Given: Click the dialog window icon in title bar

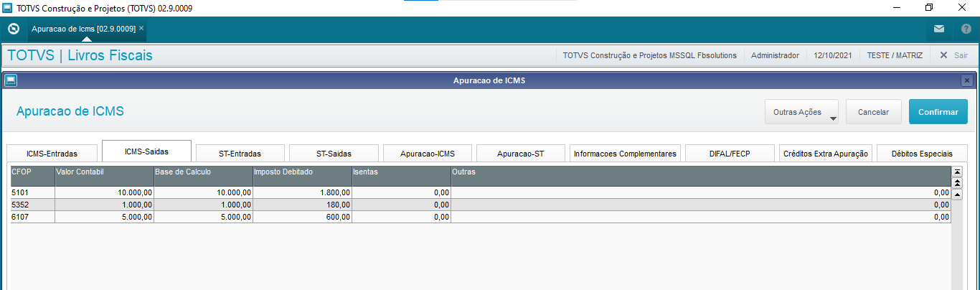Looking at the screenshot, I should coord(10,80).
